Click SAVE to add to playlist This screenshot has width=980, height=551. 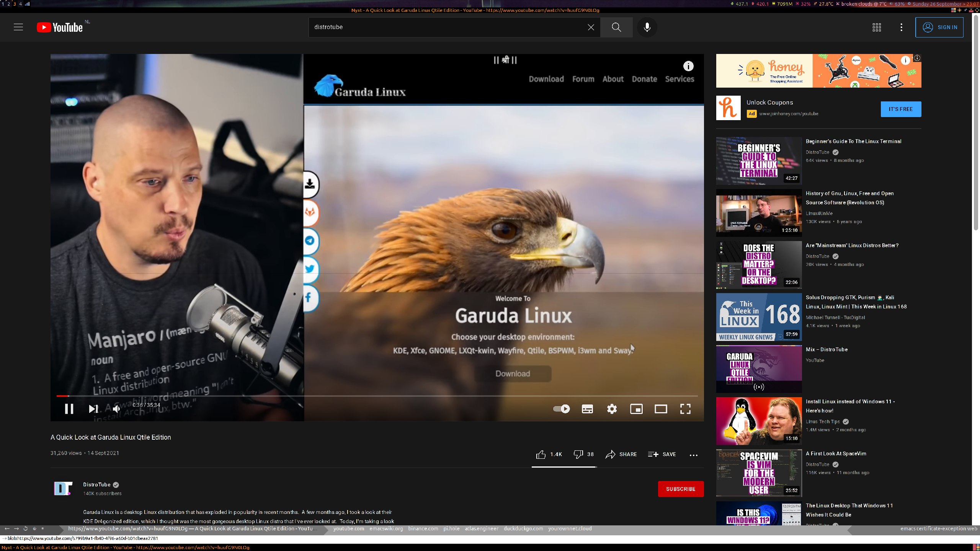(x=662, y=454)
